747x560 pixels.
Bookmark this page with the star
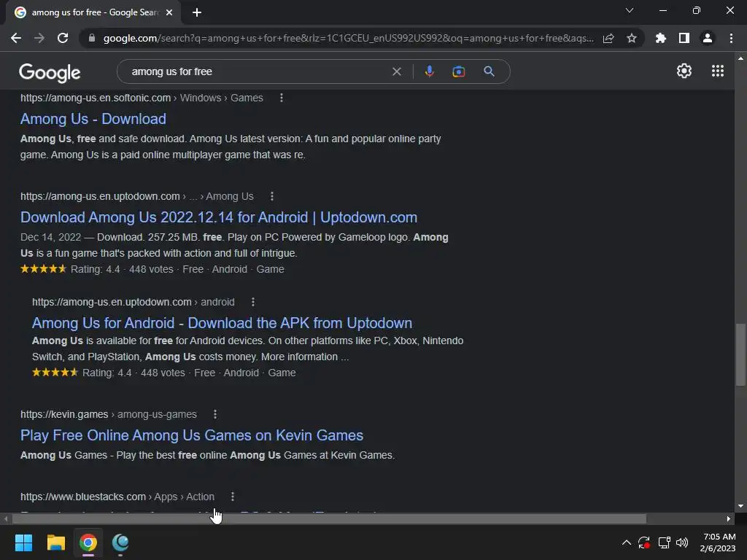(x=632, y=38)
